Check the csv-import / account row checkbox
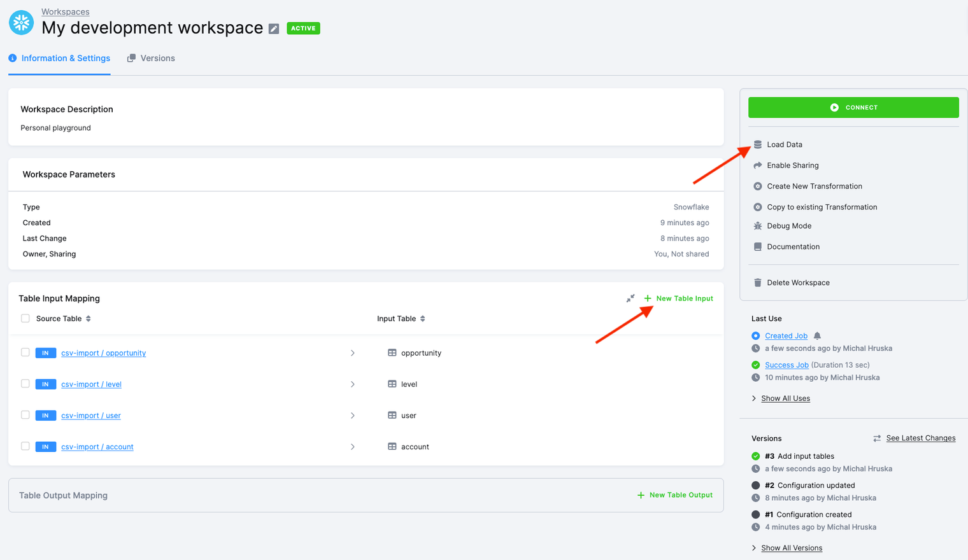 (x=25, y=446)
